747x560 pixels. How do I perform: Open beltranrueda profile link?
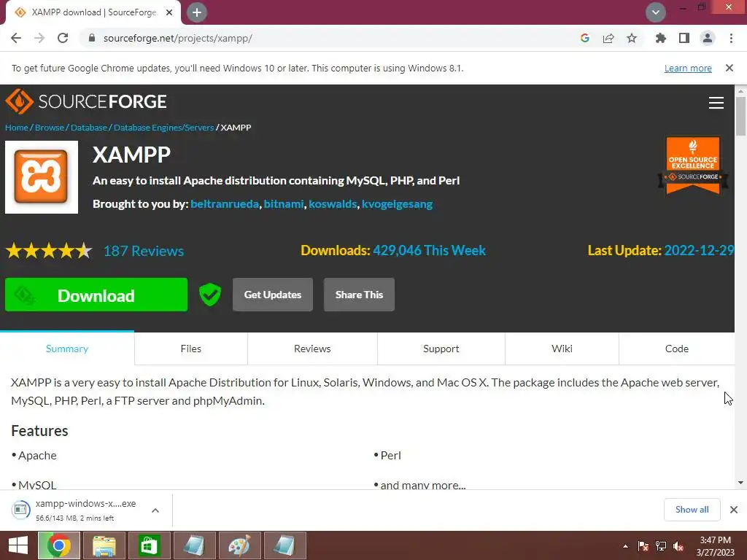225,204
